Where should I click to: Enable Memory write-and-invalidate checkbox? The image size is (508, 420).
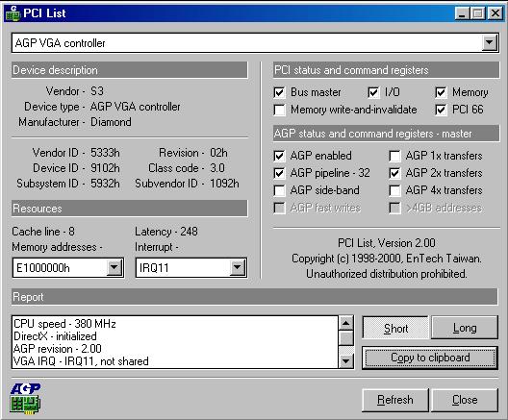point(279,110)
